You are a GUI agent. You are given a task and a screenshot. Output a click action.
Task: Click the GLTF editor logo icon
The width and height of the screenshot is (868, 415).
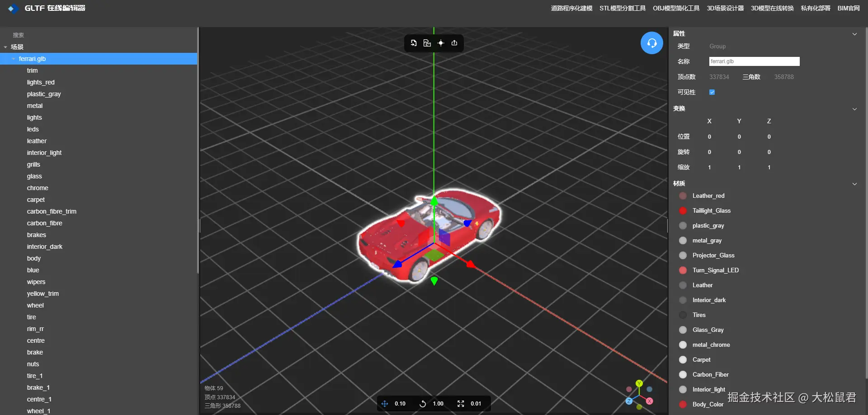(13, 8)
